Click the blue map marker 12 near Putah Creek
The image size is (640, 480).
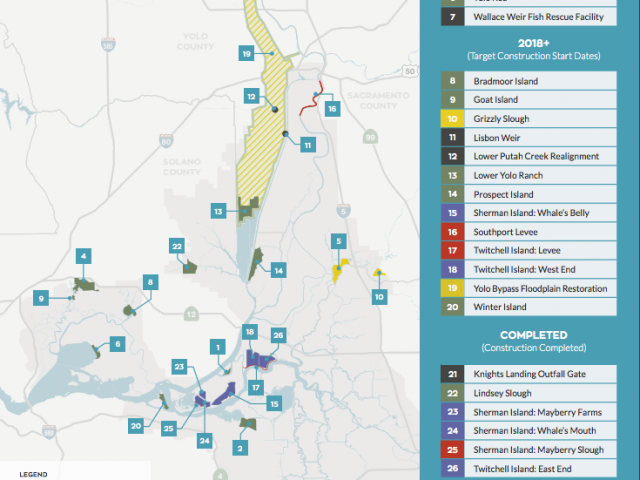[251, 96]
